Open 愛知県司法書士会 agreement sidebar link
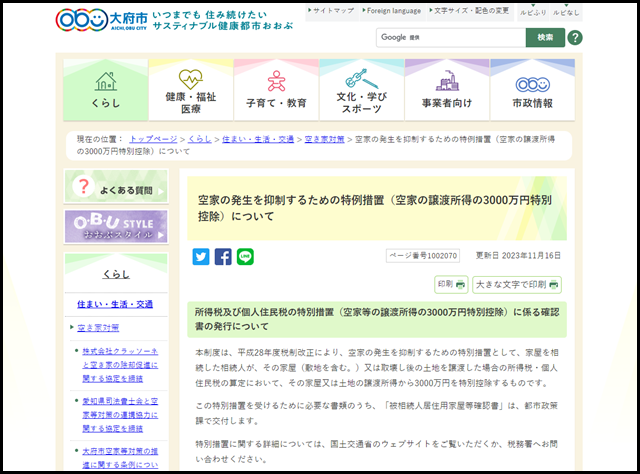640x474 pixels. 120,414
